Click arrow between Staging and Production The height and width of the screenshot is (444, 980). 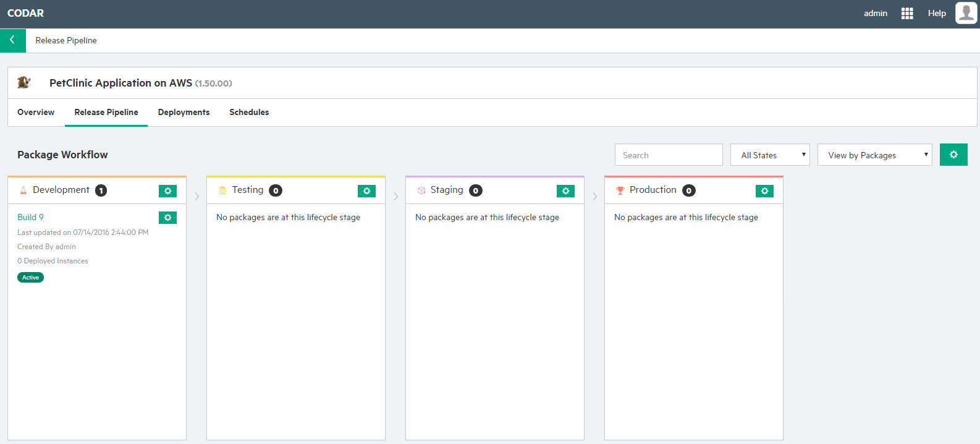594,197
